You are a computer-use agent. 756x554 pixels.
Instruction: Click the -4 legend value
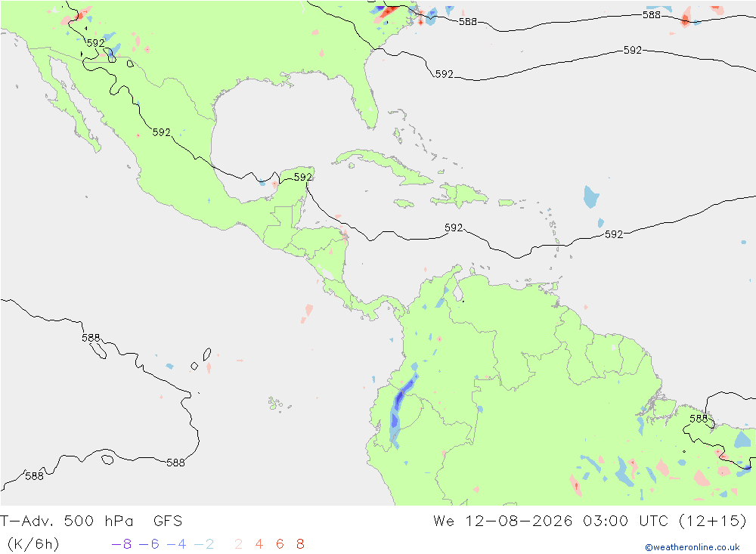(176, 544)
